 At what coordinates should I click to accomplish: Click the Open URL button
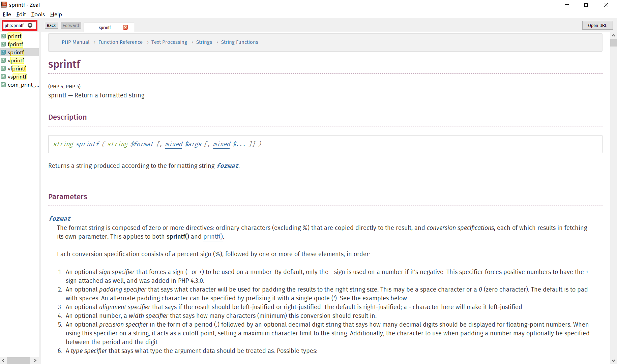[x=597, y=25]
